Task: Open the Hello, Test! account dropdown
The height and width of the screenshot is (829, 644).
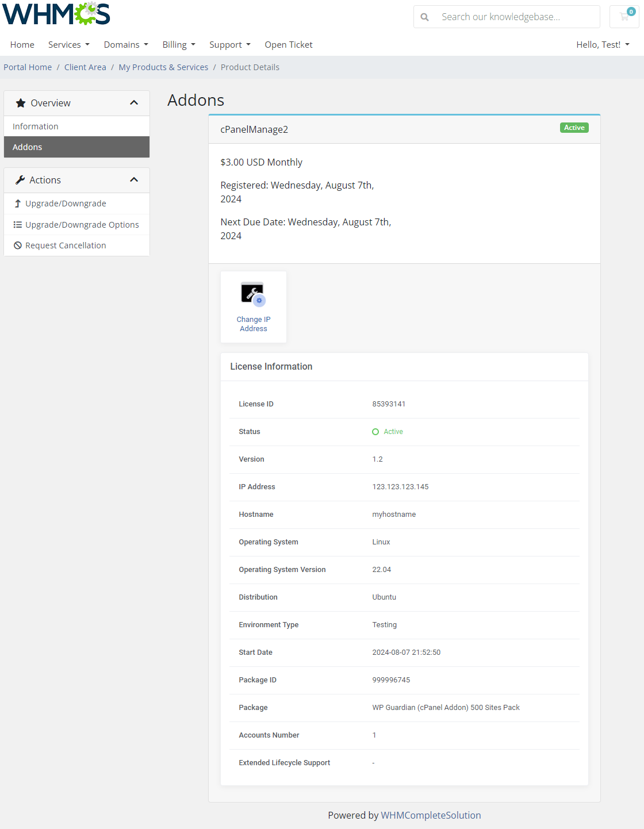Action: point(603,44)
